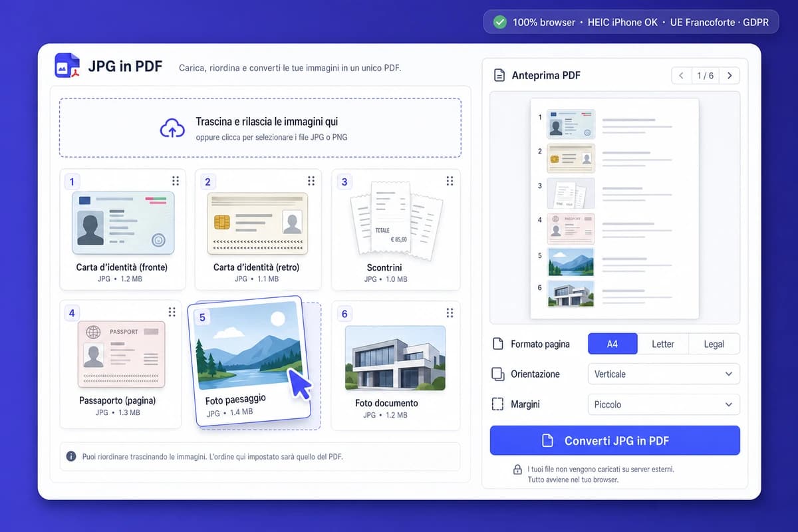Click drag handle on Passaporto (pagina) card
798x532 pixels.
[x=172, y=312]
